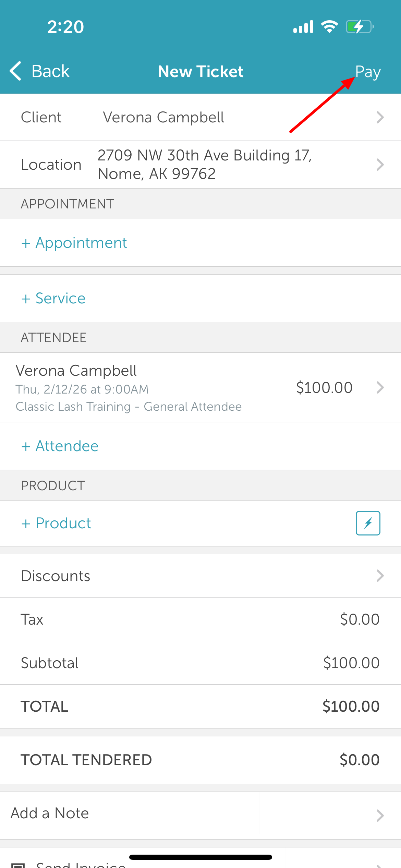The image size is (401, 868).
Task: Expand the Location row chevron
Action: tap(380, 165)
